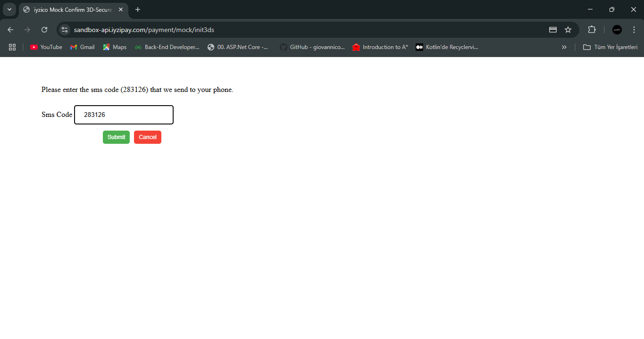This screenshot has width=644, height=339.
Task: Open the Tüm Yer İşaretleri folder
Action: click(611, 47)
